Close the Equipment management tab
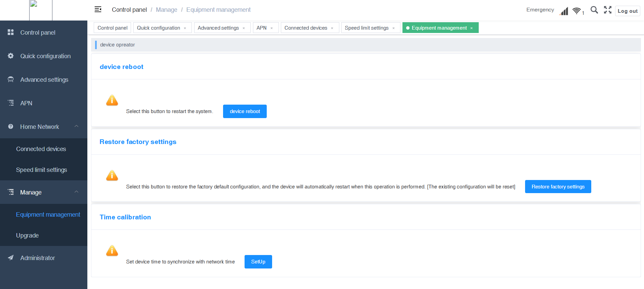The image size is (644, 289). [472, 28]
